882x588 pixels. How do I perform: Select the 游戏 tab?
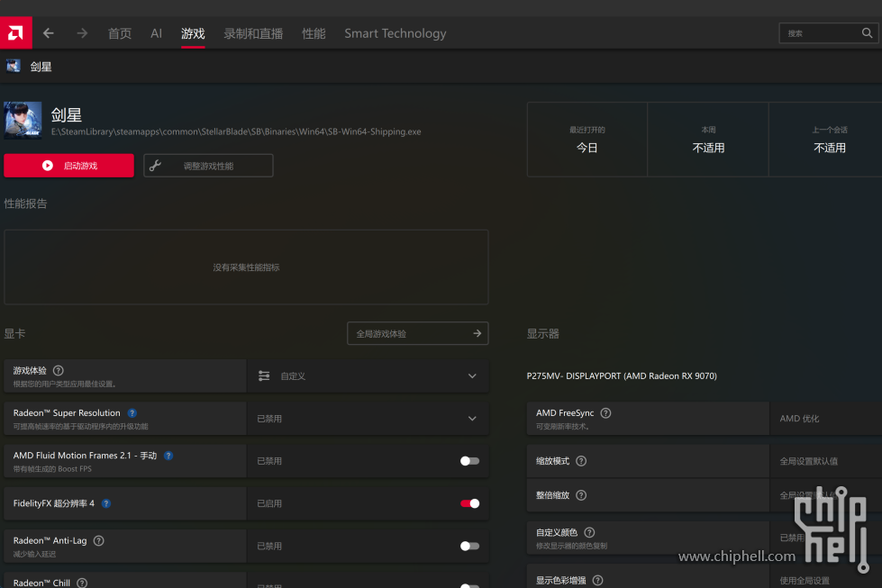[193, 33]
